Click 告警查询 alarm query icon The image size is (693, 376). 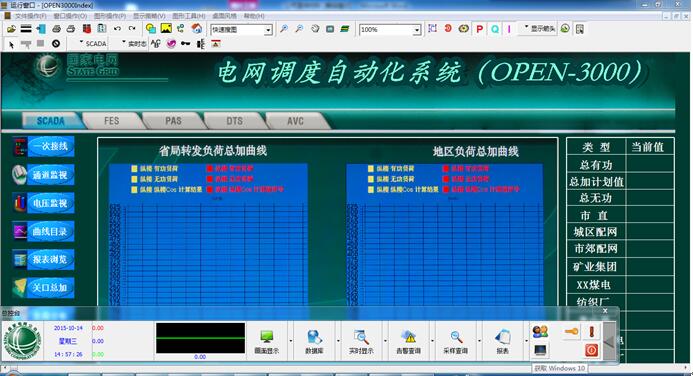(408, 342)
